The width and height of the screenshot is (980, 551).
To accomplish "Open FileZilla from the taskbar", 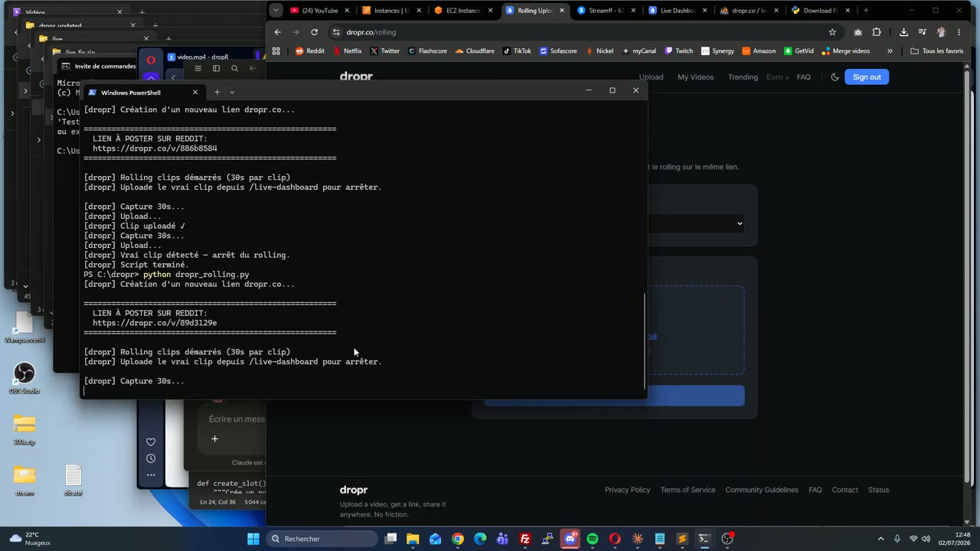I will coord(525,539).
